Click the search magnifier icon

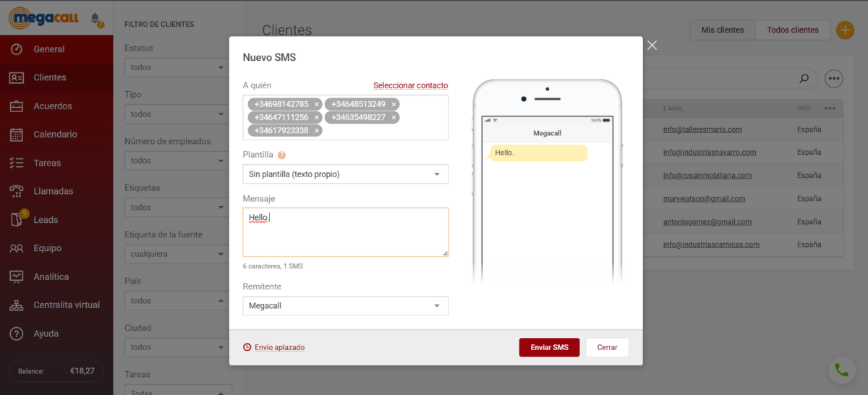pyautogui.click(x=804, y=78)
